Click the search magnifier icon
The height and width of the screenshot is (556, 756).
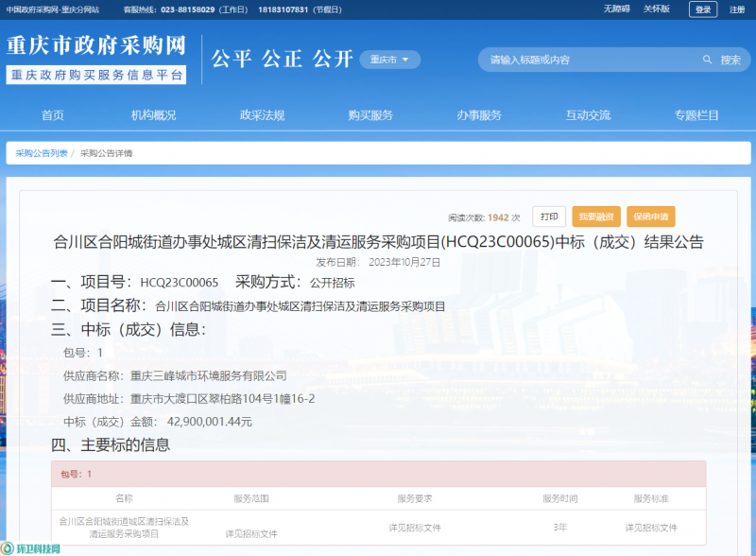pyautogui.click(x=707, y=60)
